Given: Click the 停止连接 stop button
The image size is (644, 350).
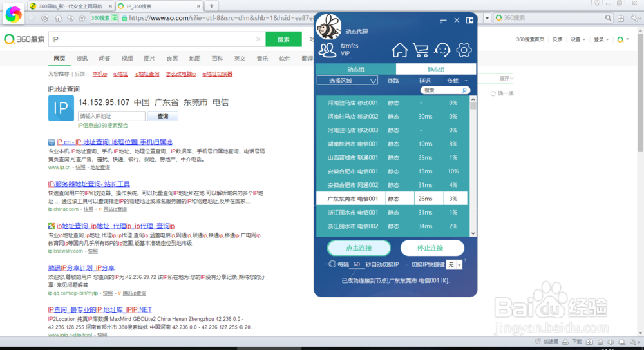Looking at the screenshot, I should [x=432, y=248].
